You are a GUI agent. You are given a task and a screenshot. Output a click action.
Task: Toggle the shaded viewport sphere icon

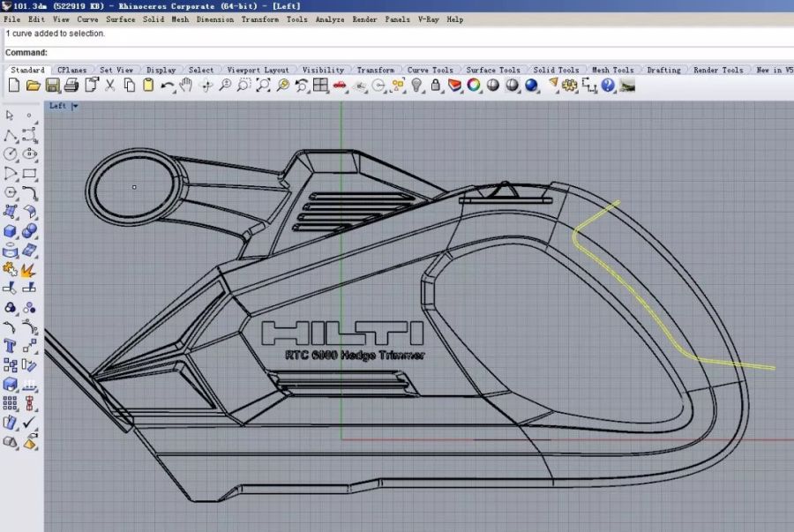(493, 86)
